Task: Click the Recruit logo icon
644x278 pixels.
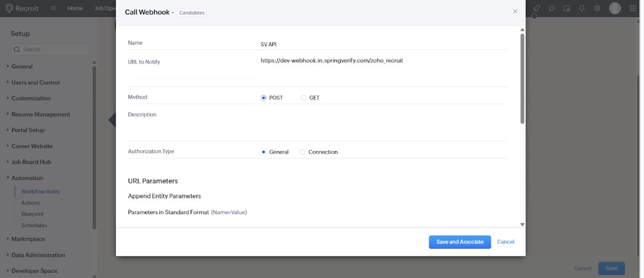Action: point(9,8)
